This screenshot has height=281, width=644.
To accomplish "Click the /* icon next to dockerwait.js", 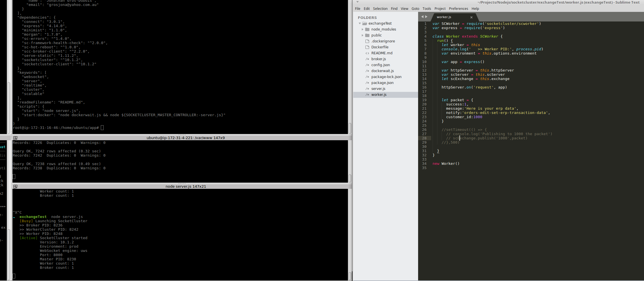I will [367, 71].
